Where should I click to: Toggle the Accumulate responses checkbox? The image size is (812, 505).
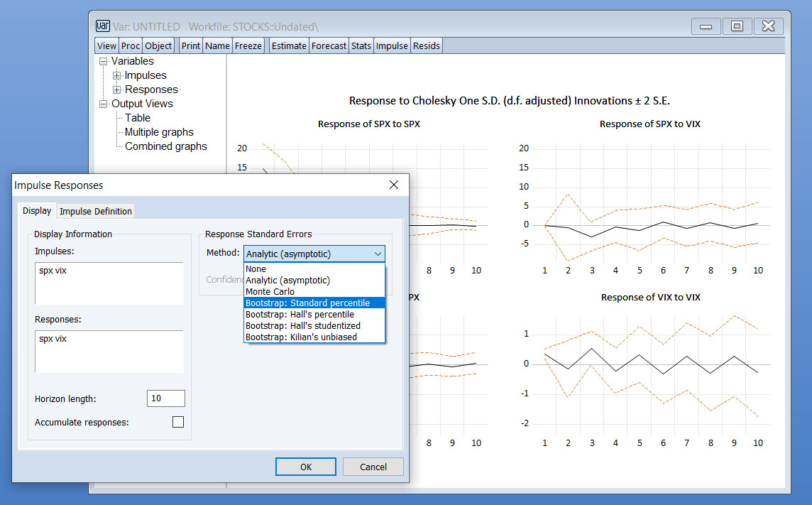[x=178, y=422]
